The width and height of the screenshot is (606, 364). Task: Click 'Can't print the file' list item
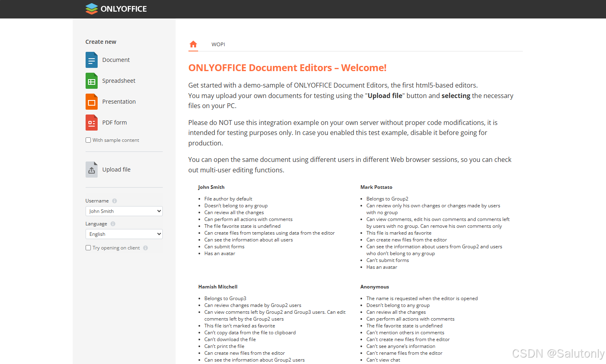[224, 346]
